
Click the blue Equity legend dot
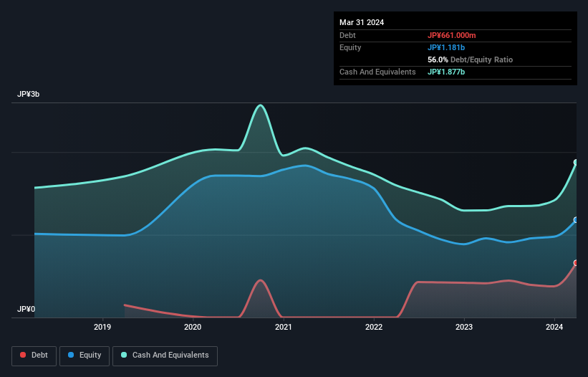(71, 355)
